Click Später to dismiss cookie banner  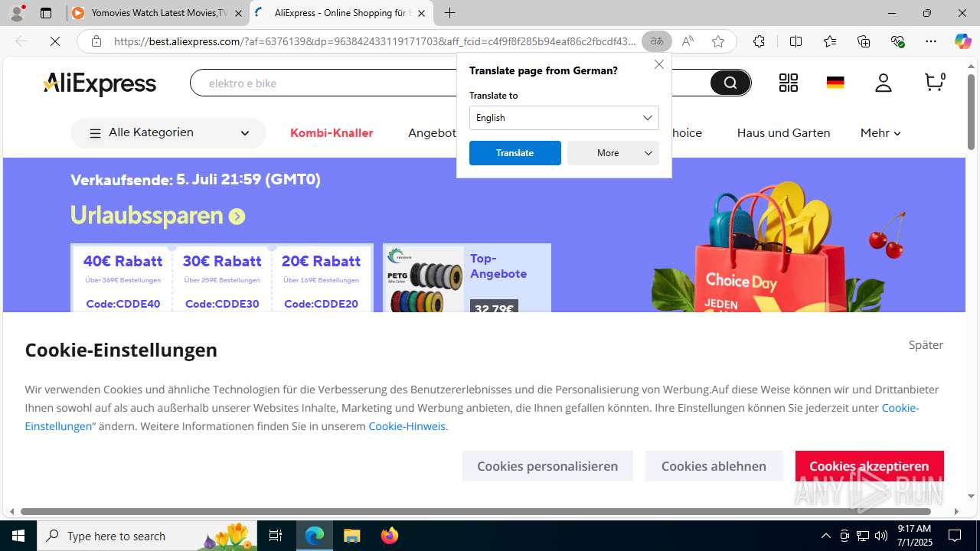(926, 345)
